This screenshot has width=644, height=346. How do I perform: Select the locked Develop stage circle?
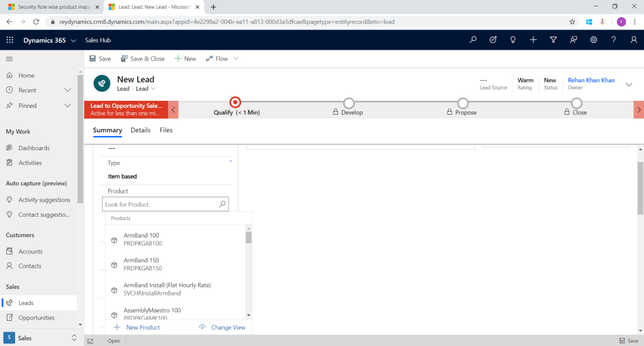(x=349, y=103)
